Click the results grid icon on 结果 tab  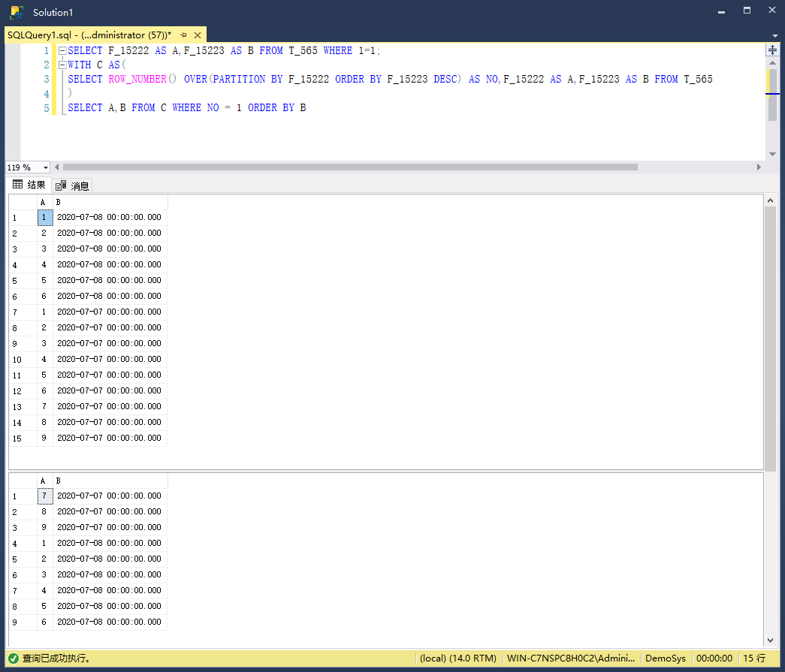click(x=17, y=185)
